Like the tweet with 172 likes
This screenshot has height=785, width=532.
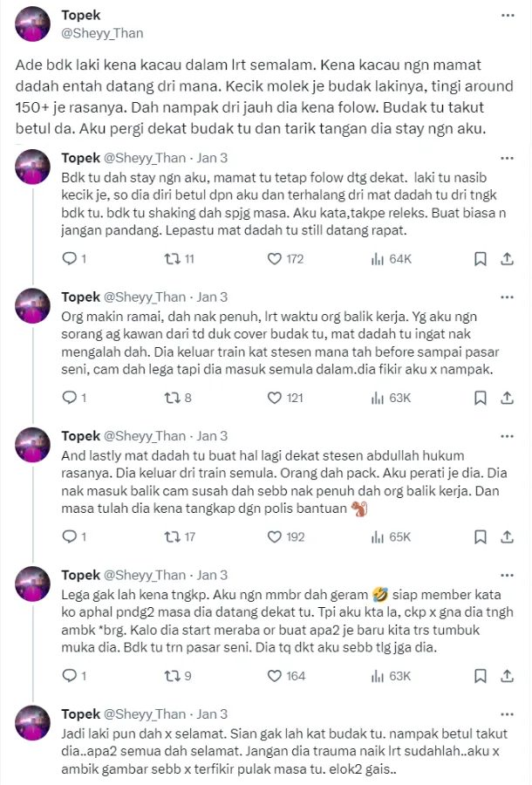point(274,259)
